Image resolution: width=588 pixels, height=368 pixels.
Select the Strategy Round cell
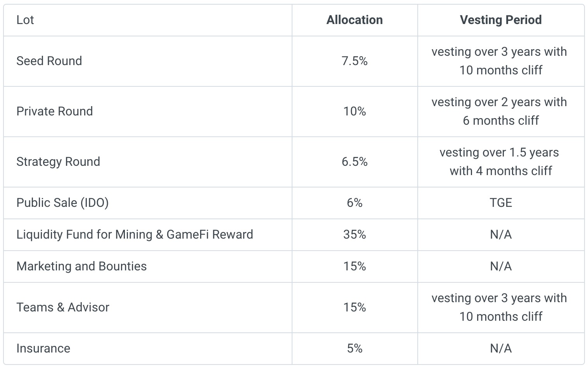58,162
